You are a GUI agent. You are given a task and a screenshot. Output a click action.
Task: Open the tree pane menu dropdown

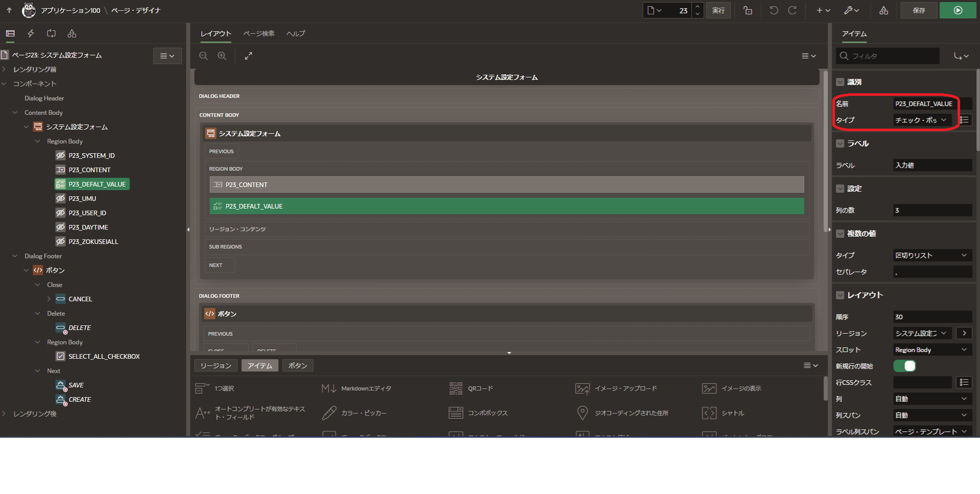click(168, 56)
